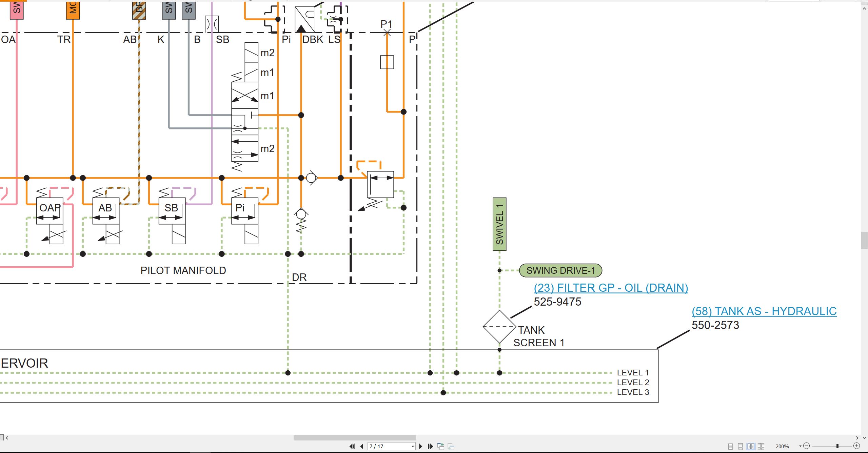Click the check valve on the orange line
Image resolution: width=868 pixels, height=453 pixels.
tap(311, 178)
